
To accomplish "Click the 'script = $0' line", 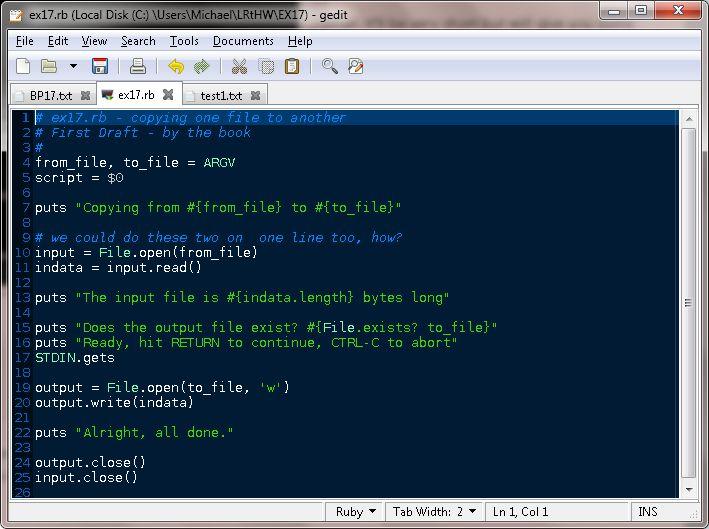I will pyautogui.click(x=79, y=178).
